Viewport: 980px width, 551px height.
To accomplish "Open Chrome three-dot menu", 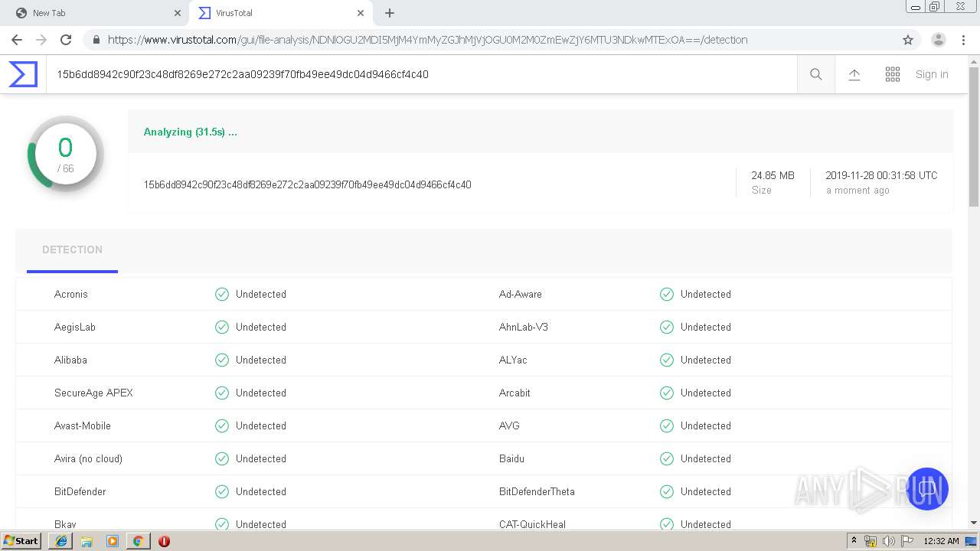I will coord(963,40).
